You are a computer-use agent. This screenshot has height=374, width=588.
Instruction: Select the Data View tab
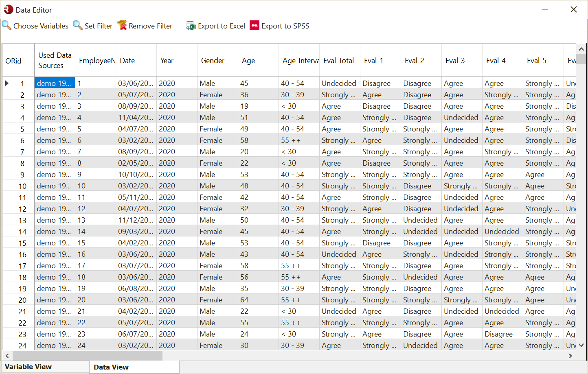pyautogui.click(x=111, y=366)
